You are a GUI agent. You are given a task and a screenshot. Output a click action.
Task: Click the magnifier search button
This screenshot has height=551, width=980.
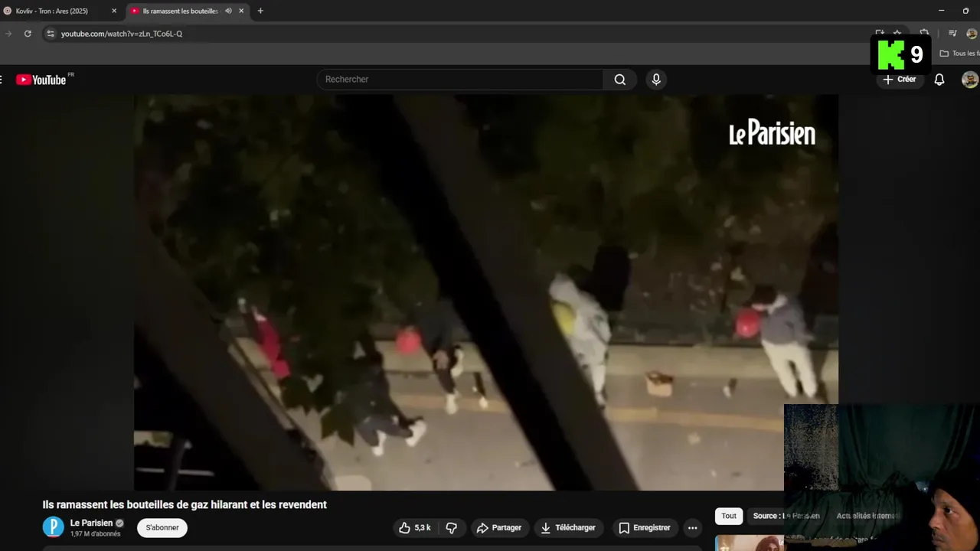coord(619,80)
